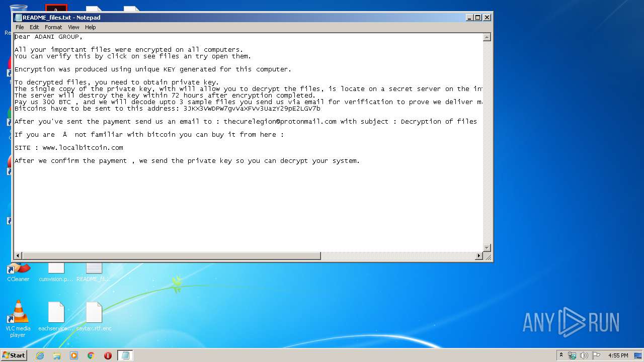Open Windows Explorer from taskbar
The height and width of the screenshot is (362, 644).
[x=57, y=355]
